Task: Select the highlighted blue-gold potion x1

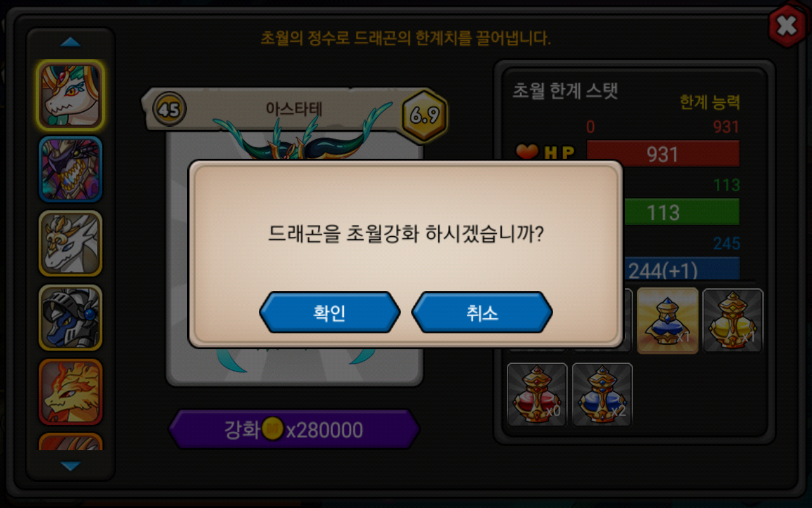Action: [667, 320]
